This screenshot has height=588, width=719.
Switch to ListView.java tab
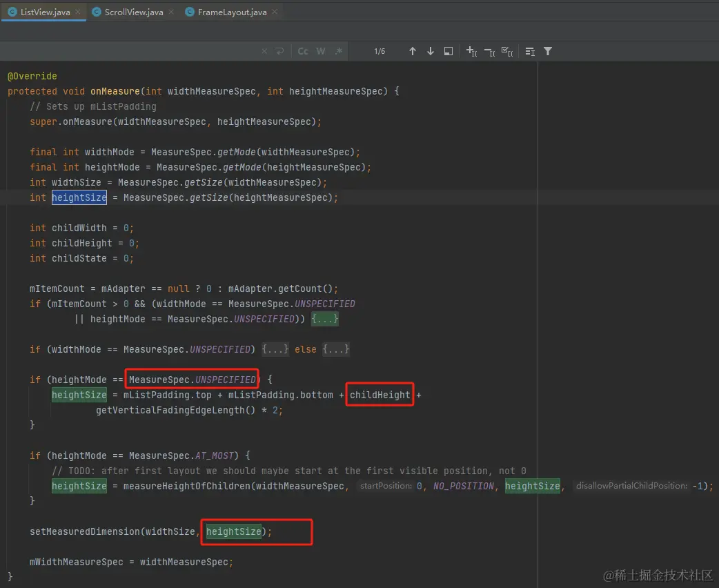45,12
